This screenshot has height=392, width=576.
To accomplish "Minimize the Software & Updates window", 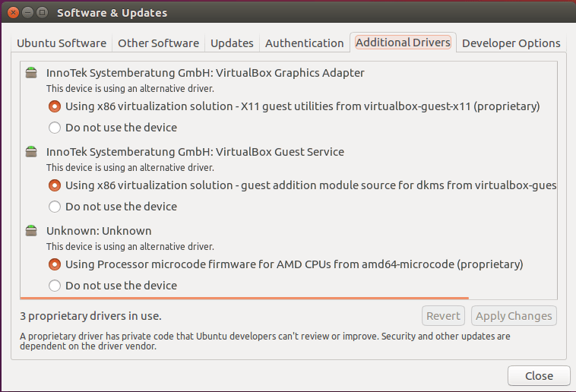I will [27, 12].
